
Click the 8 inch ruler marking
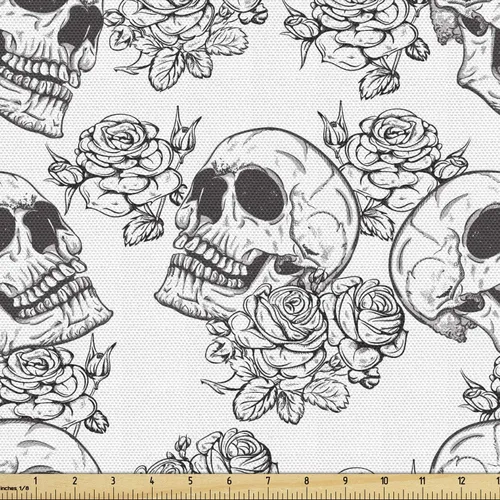point(307,480)
